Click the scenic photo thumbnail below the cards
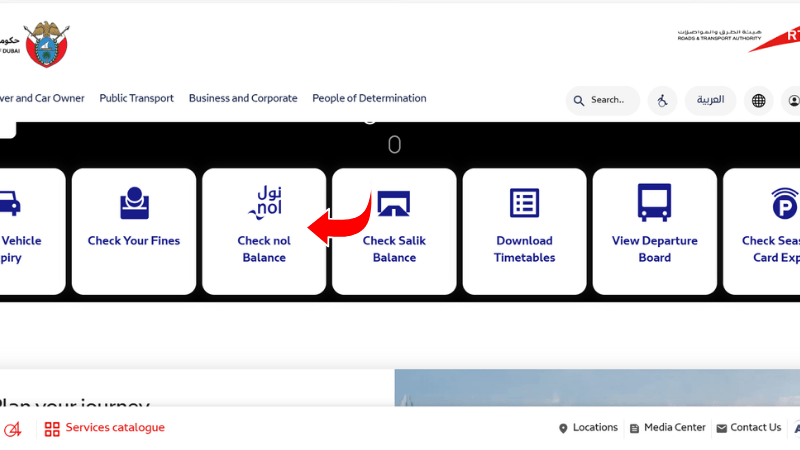The image size is (800, 450). (x=597, y=388)
